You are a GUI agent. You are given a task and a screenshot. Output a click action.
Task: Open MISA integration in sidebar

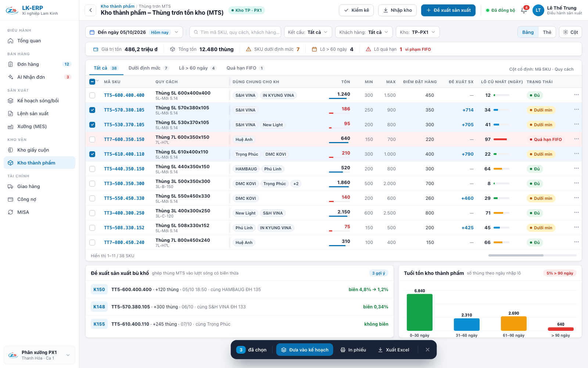(39, 212)
